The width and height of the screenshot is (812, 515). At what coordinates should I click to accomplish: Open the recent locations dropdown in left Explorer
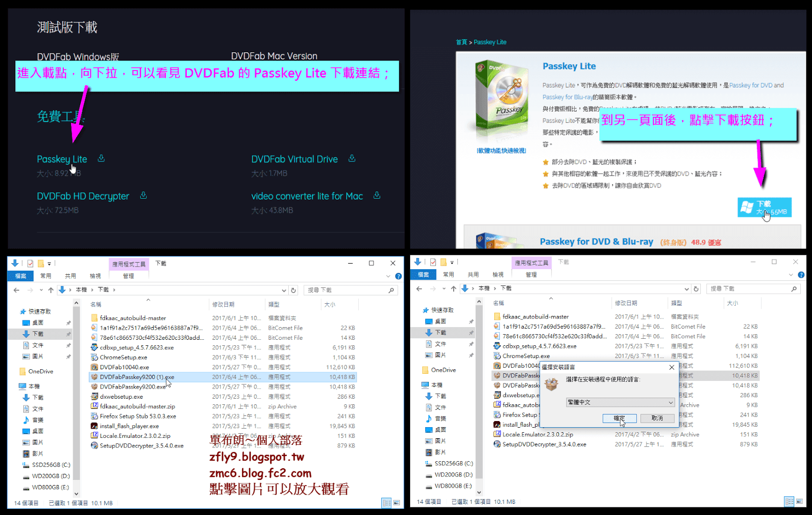click(41, 290)
